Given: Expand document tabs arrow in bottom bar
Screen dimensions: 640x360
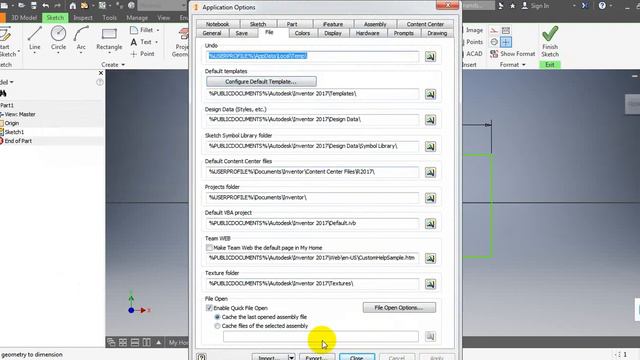Looking at the screenshot, I should click(x=158, y=342).
